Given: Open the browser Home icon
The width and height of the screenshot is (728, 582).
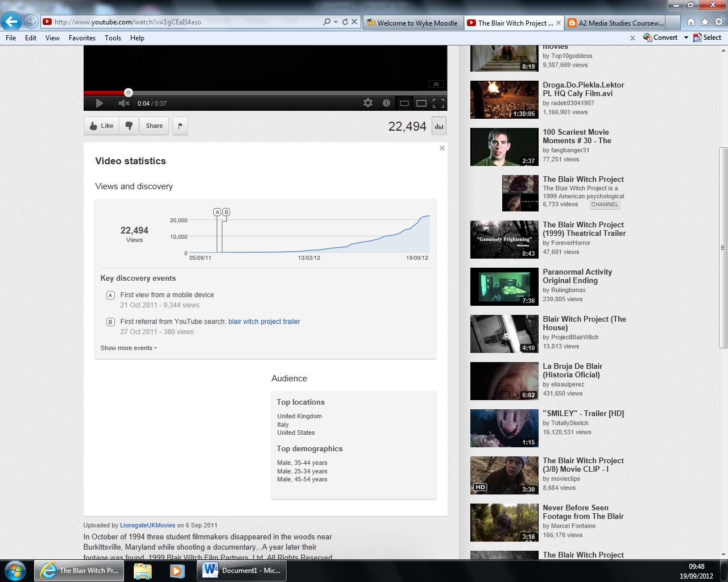Looking at the screenshot, I should coord(690,22).
